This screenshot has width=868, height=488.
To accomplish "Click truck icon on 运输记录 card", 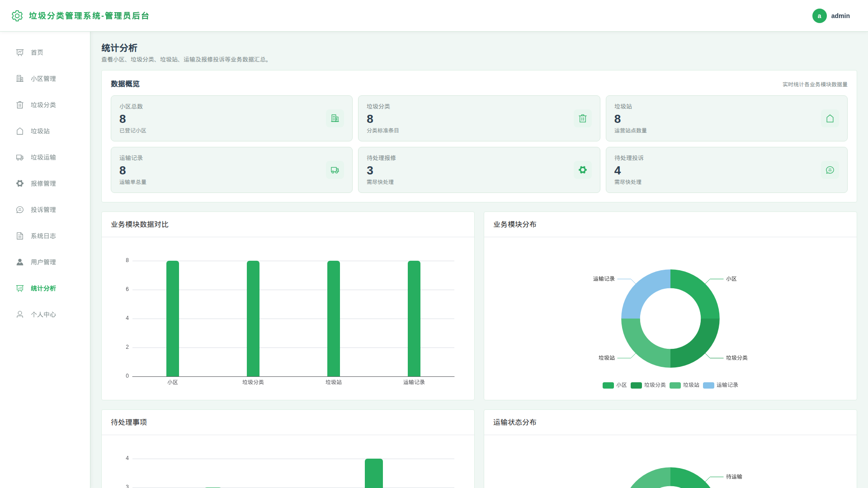I will point(335,170).
